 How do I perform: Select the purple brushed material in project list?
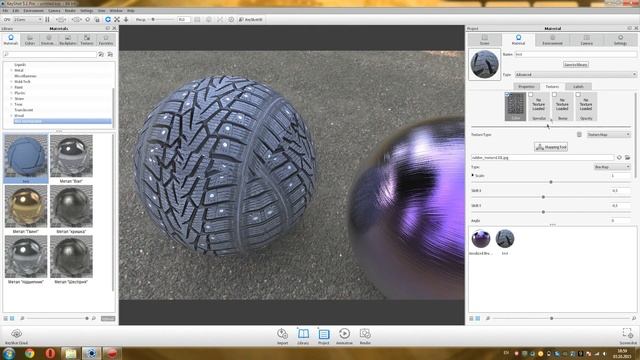click(x=481, y=239)
